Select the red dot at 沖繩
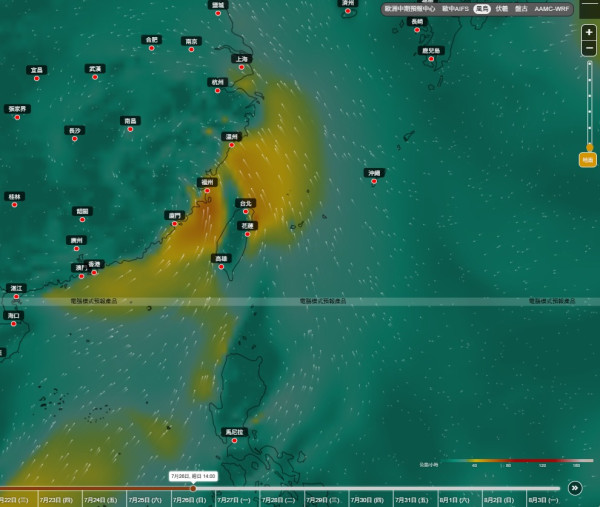Viewport: 600px width, 507px height. 374,181
